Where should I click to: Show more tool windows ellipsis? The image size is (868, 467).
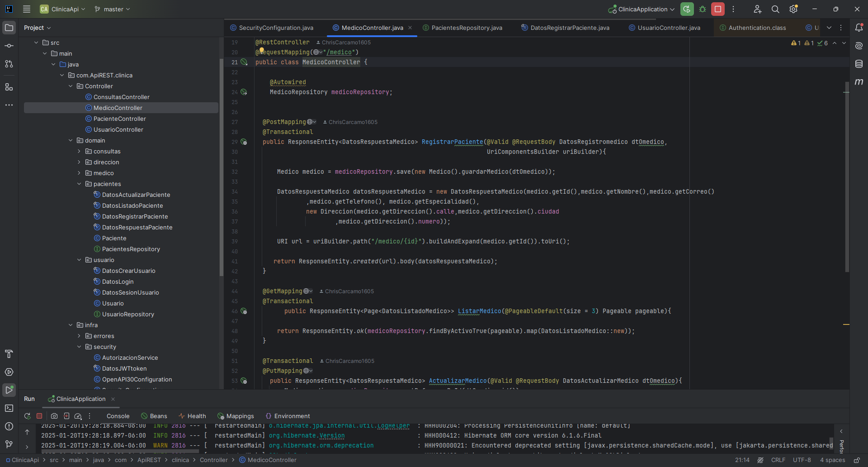[9, 105]
